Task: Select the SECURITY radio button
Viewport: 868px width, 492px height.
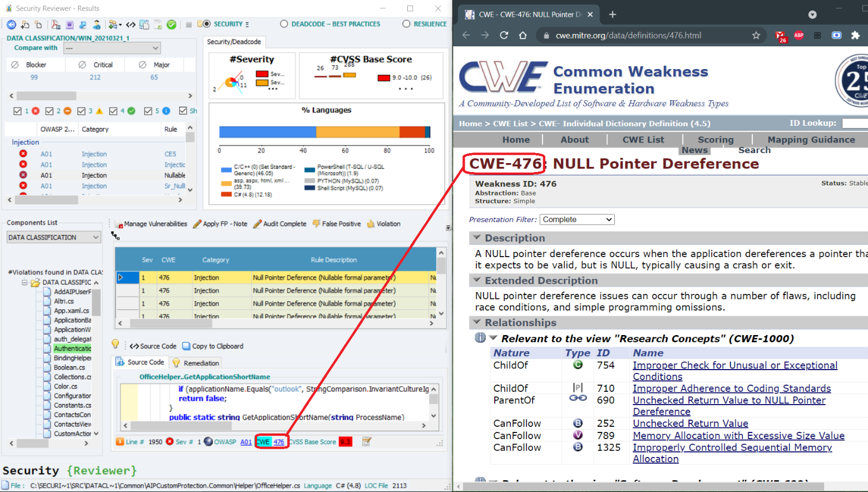Action: pyautogui.click(x=206, y=24)
